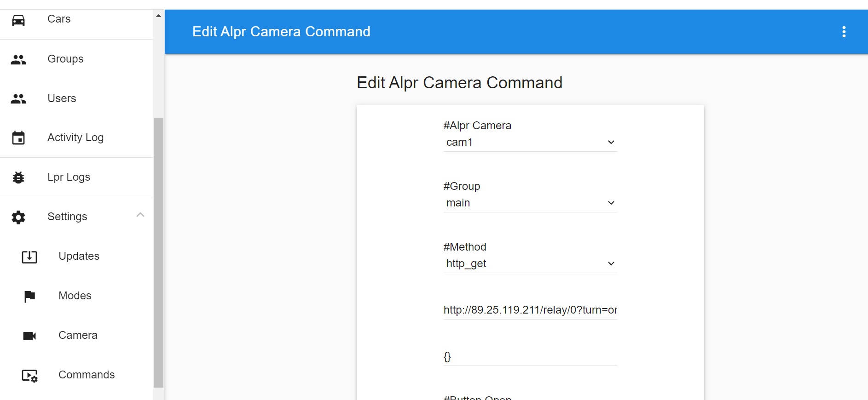
Task: Click the relay URL input field
Action: (x=530, y=310)
